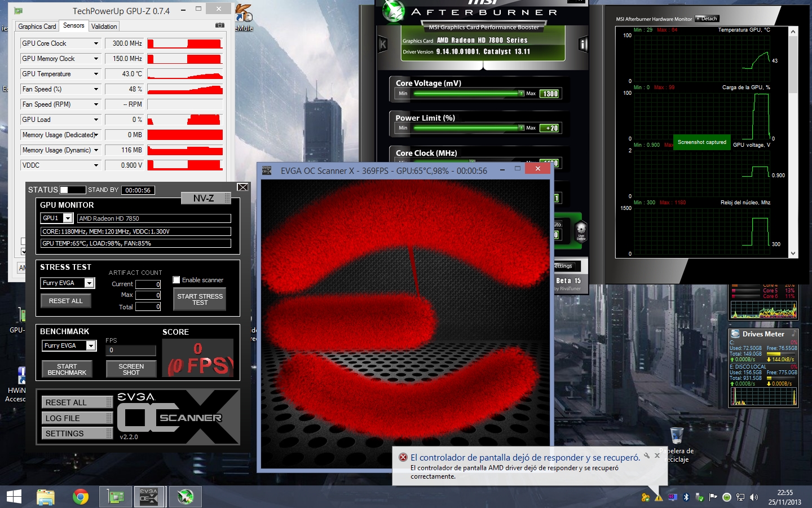Expand the VDDC sensor dropdown

coord(96,165)
